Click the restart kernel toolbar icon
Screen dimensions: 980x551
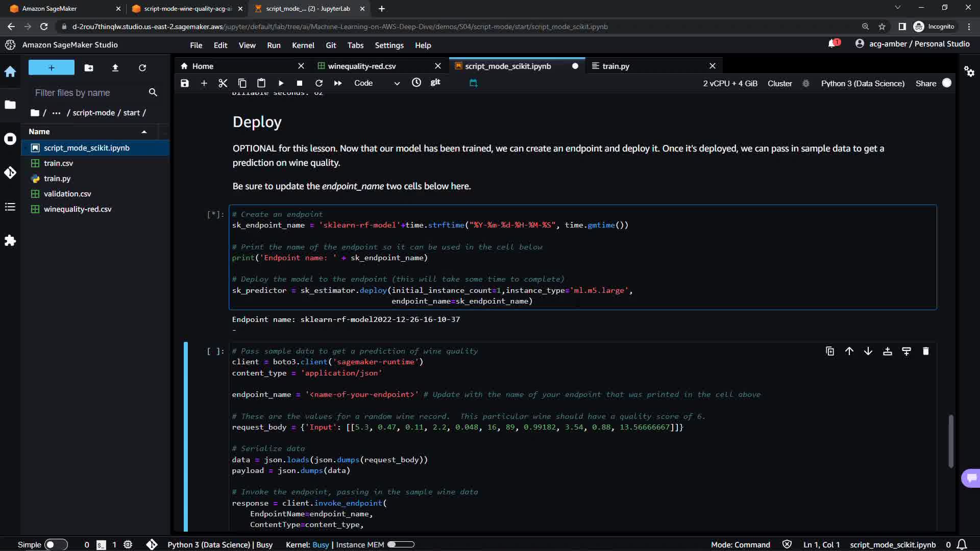point(319,83)
